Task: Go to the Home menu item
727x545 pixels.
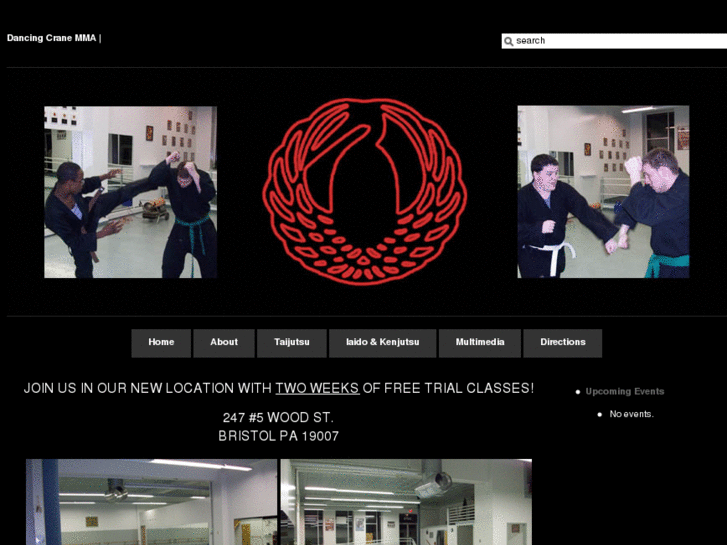Action: pyautogui.click(x=161, y=343)
